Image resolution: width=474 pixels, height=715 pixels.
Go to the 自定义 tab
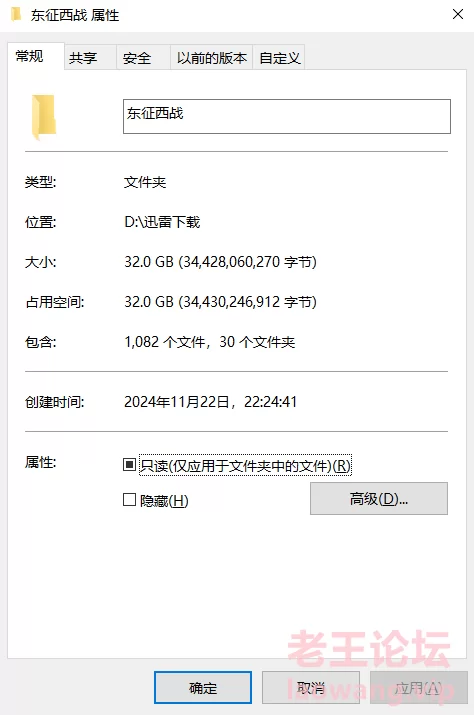point(279,57)
